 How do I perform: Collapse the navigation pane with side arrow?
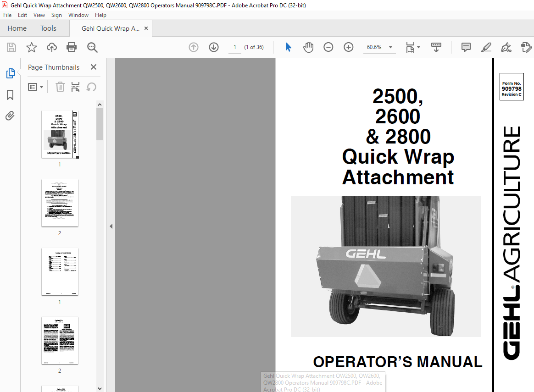coord(111,226)
